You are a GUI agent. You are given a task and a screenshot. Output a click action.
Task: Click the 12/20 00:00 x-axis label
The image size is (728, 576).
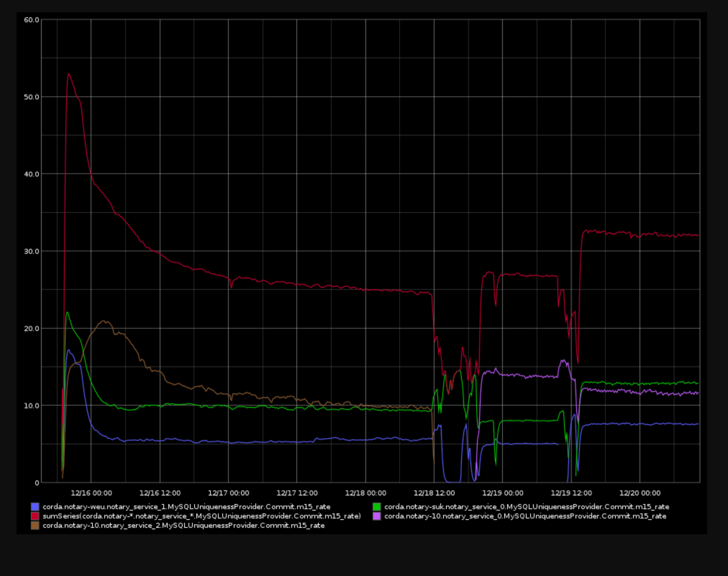[640, 493]
